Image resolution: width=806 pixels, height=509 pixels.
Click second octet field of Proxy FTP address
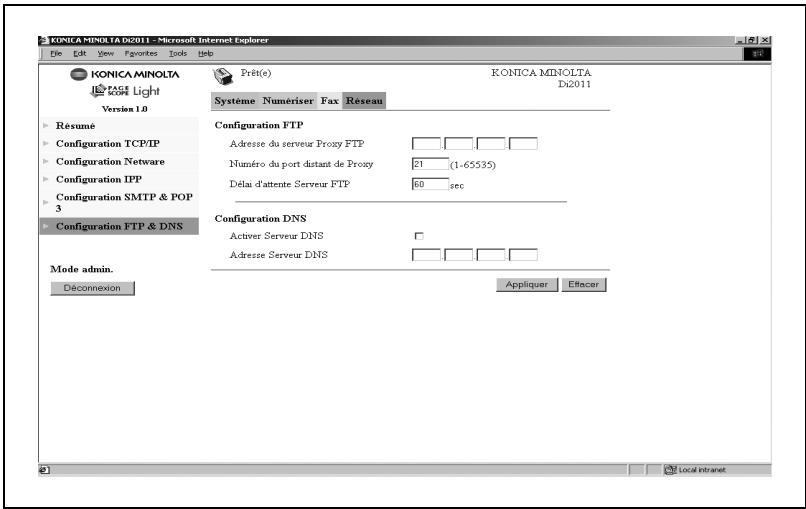point(459,143)
